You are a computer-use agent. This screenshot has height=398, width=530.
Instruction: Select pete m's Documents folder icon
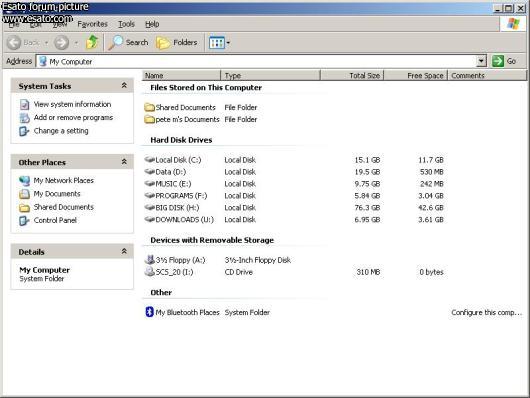pos(149,119)
